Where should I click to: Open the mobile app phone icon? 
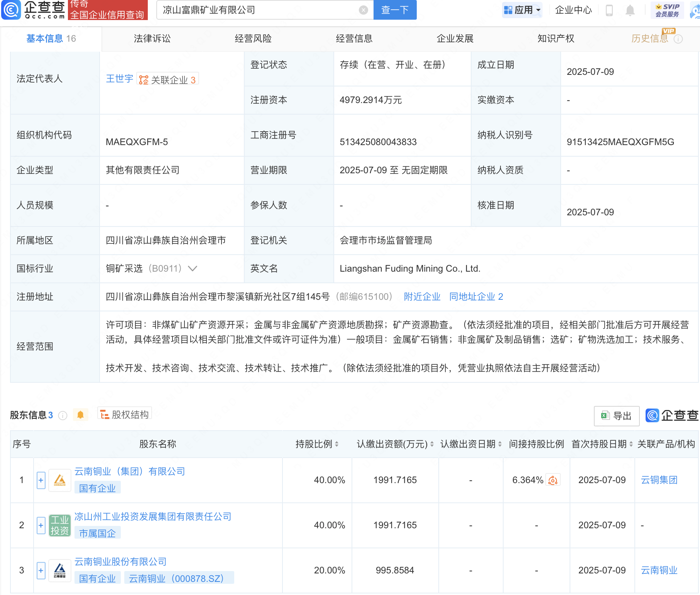pos(609,10)
